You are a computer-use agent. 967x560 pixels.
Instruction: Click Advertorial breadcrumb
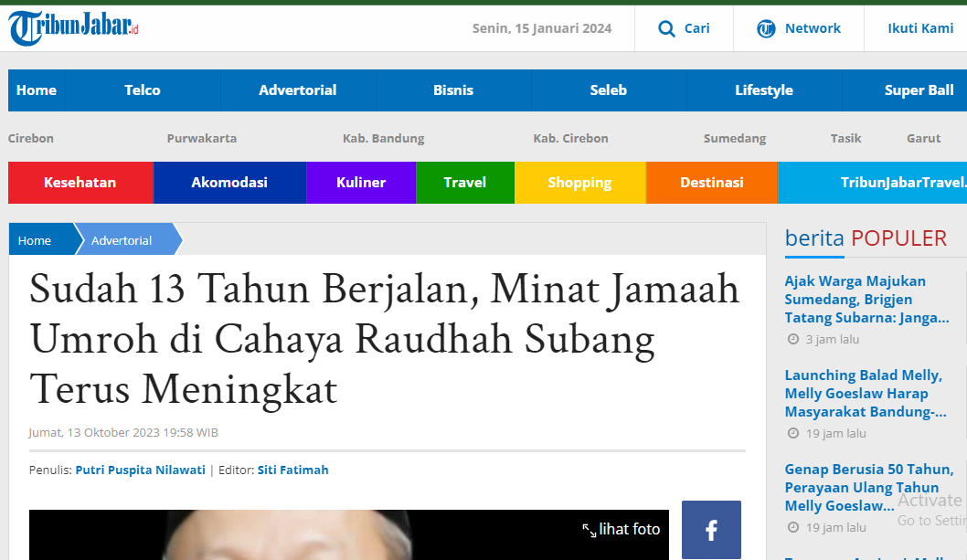click(122, 240)
